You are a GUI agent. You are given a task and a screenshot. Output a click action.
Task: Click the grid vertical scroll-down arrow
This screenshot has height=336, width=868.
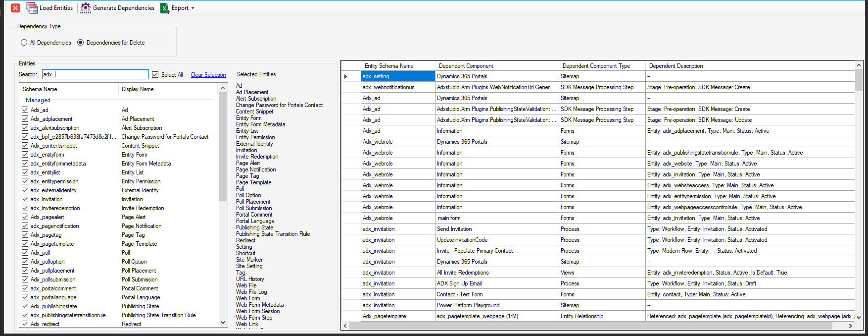[x=859, y=318]
